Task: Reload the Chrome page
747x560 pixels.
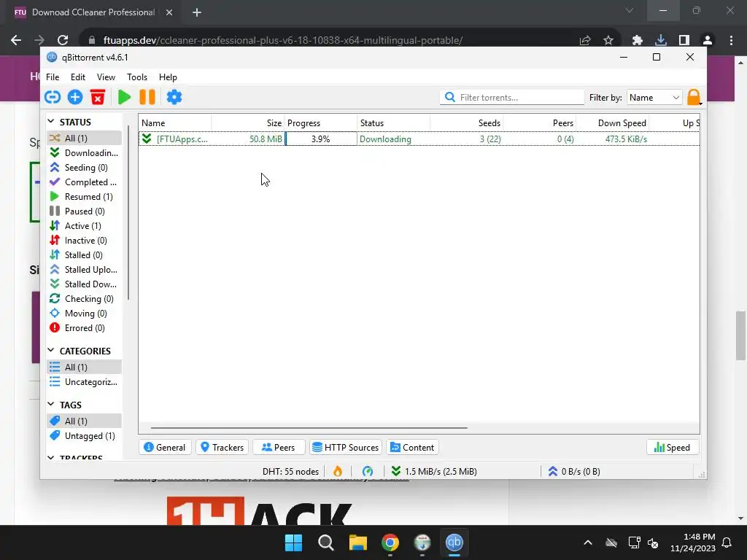Action: pos(63,40)
